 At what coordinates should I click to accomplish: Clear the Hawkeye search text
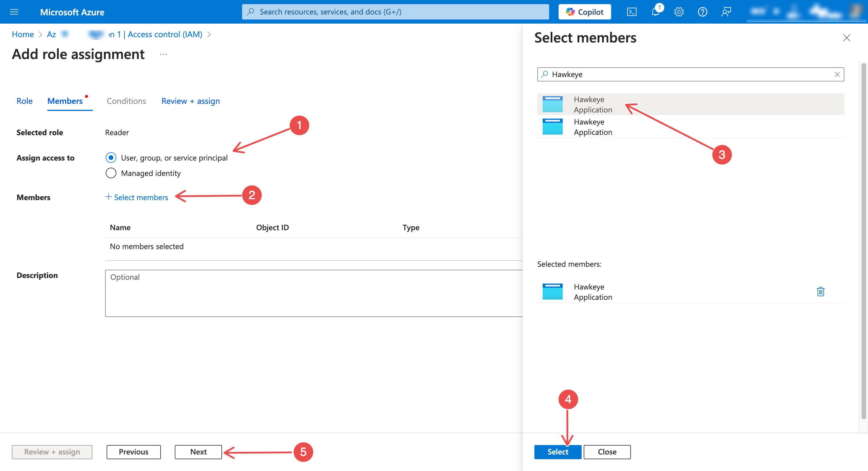(x=837, y=74)
